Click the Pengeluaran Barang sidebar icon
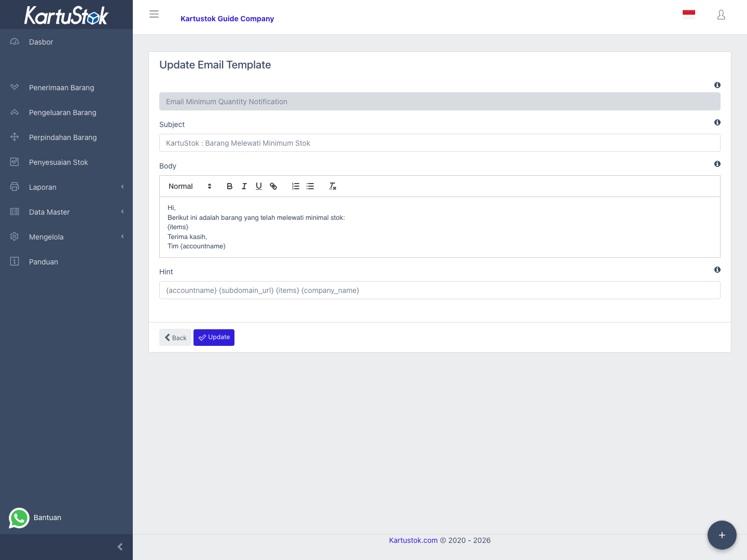Screen dimensions: 747x560 click(15, 112)
